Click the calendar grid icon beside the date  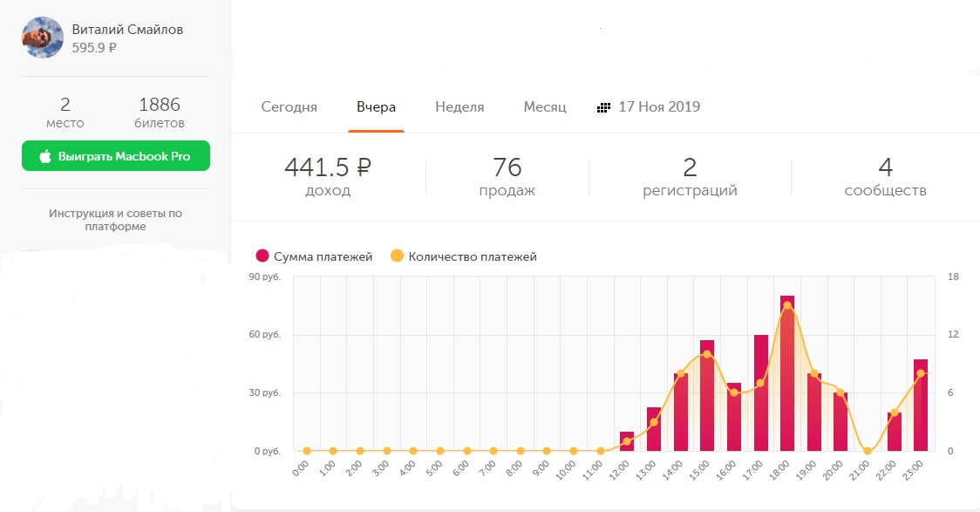(x=603, y=107)
